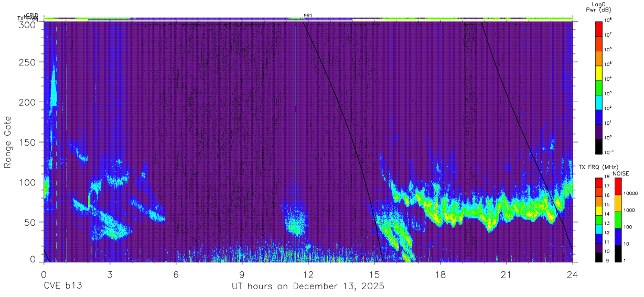
Task: Click the '6' hour tick label on the time axis
Action: coord(176,274)
